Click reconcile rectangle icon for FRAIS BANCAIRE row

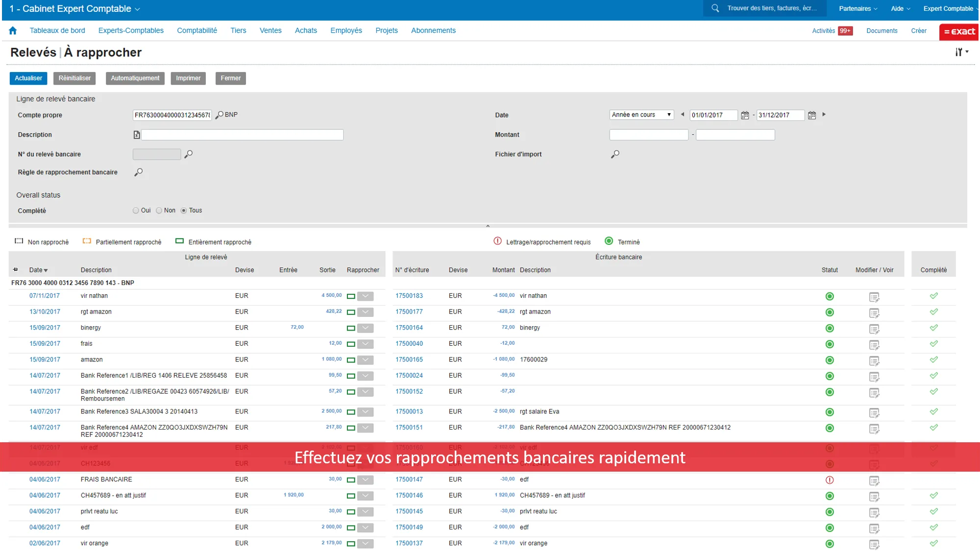pos(351,480)
